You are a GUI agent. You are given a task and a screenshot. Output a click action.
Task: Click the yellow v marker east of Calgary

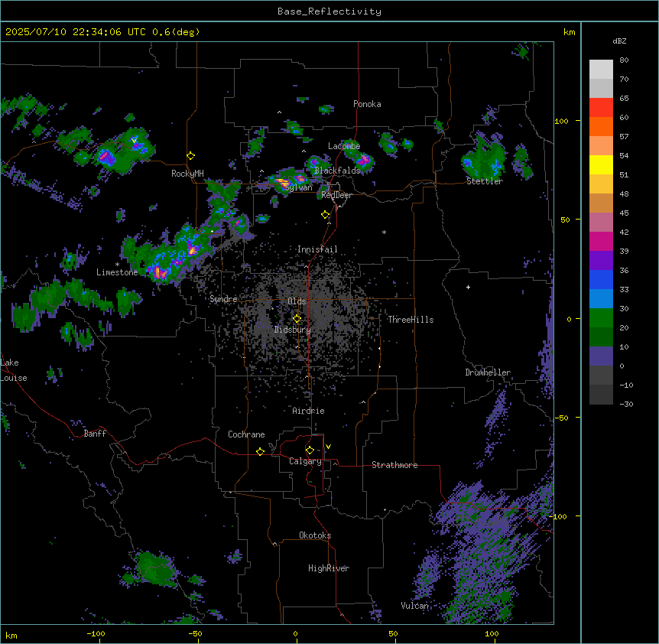coord(328,447)
